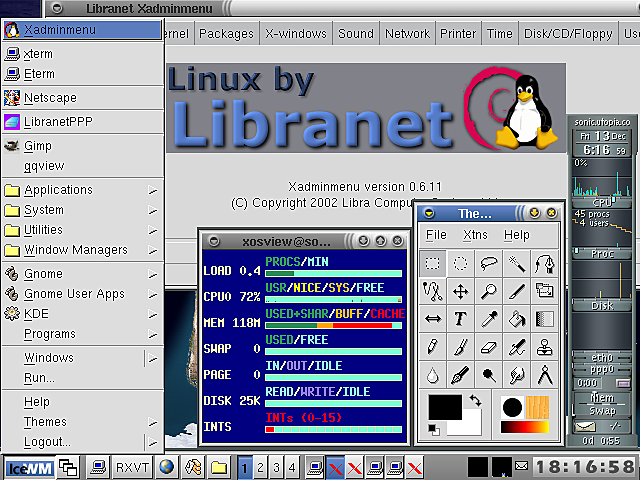Switch to the X-windows tab

(296, 33)
